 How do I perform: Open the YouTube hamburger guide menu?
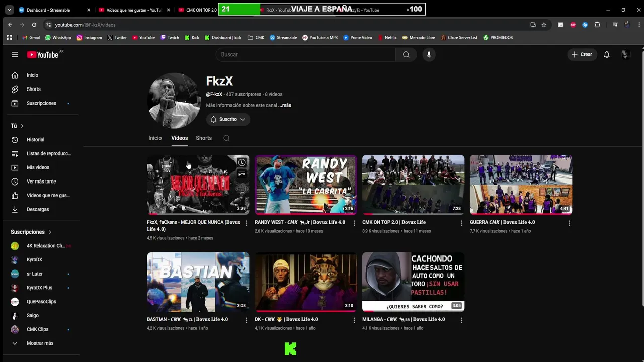(15, 54)
